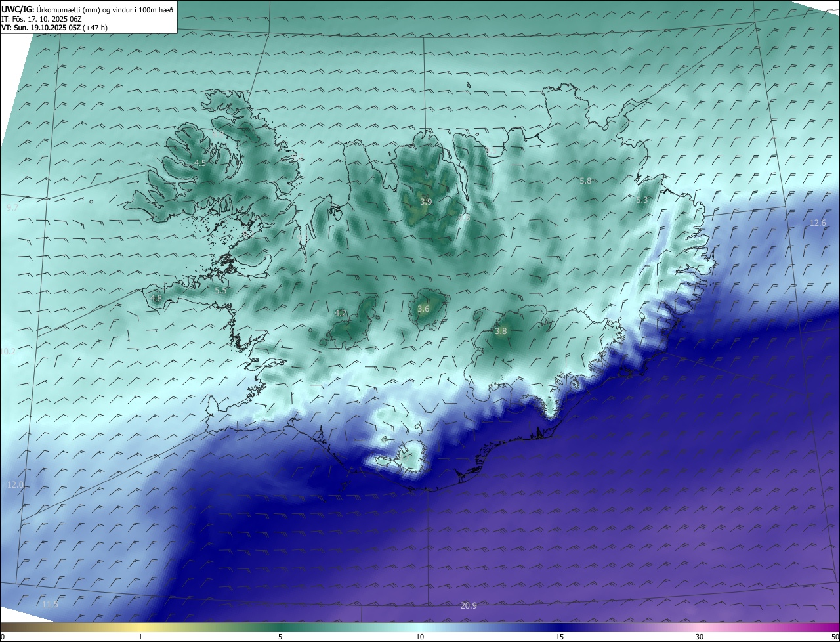840x642 pixels.
Task: Click the yellow band of the color scale
Action: 140,627
